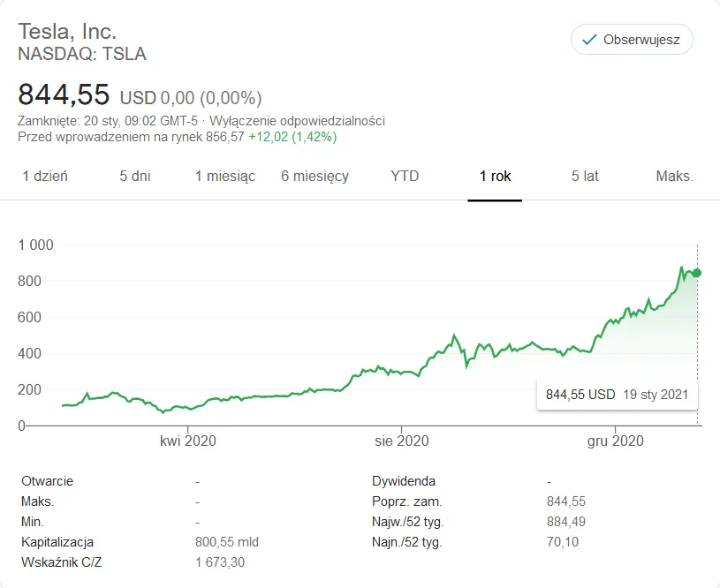Click the 800 y-axis label

click(x=29, y=281)
